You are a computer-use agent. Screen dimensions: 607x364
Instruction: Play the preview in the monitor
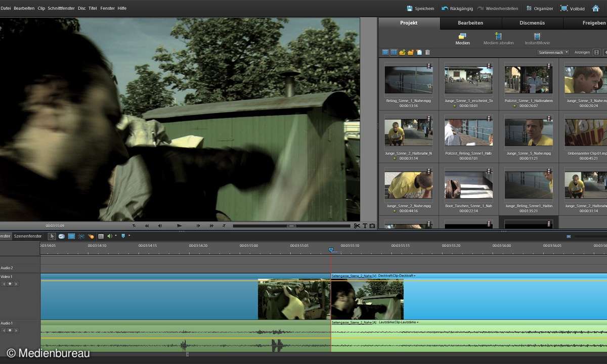[x=180, y=225]
